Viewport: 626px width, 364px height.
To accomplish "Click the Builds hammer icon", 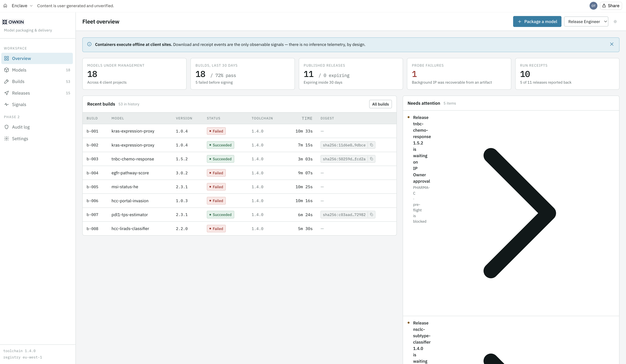I will tap(7, 82).
